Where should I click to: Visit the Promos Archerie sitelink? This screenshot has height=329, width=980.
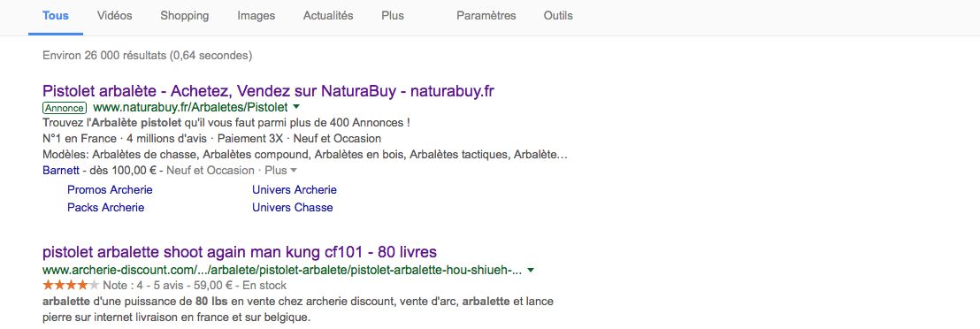click(110, 189)
